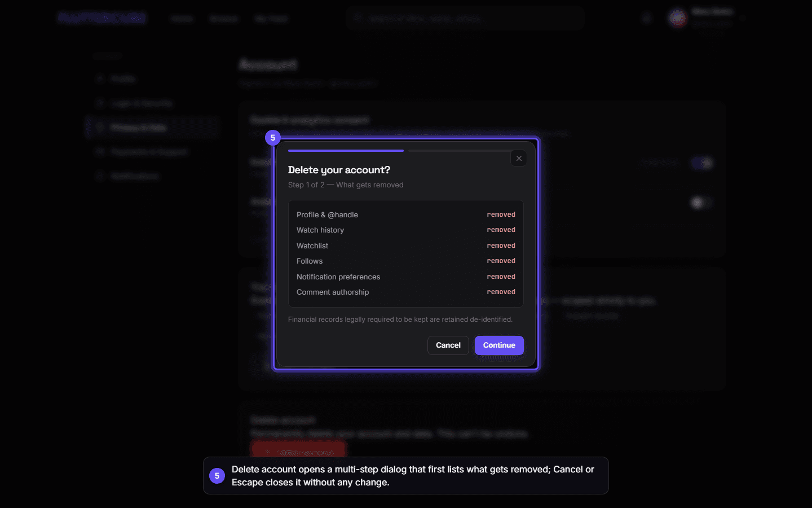This screenshot has height=508, width=812.
Task: Click the unfilled step-two progress bar segment
Action: [458, 151]
